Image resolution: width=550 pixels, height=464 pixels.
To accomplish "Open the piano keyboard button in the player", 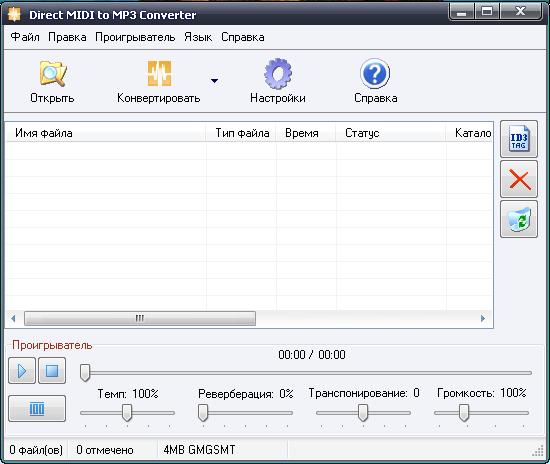I will [x=37, y=409].
